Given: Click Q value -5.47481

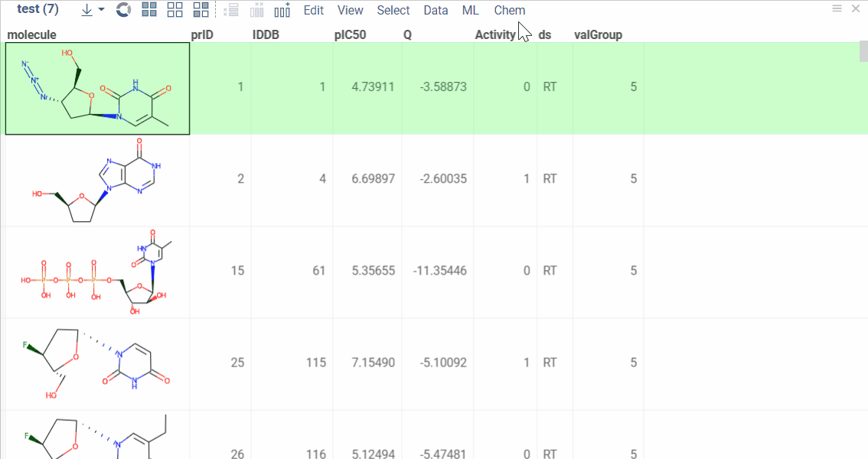Looking at the screenshot, I should (443, 454).
